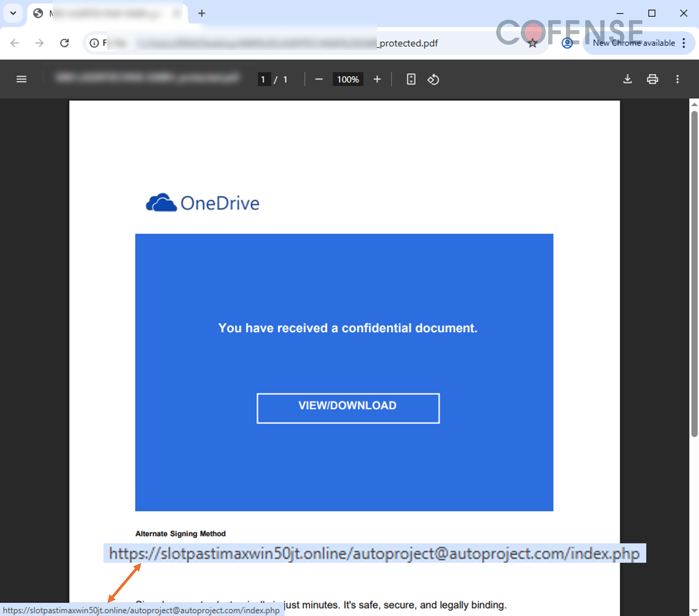Viewport: 699px width, 616px height.
Task: Click the OneDrive logo
Action: pos(203,203)
